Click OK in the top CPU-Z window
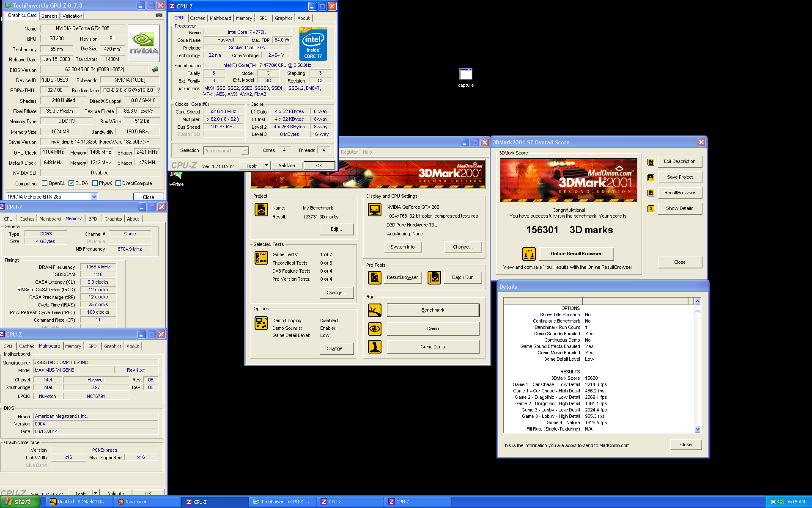Image resolution: width=812 pixels, height=508 pixels. coord(319,166)
